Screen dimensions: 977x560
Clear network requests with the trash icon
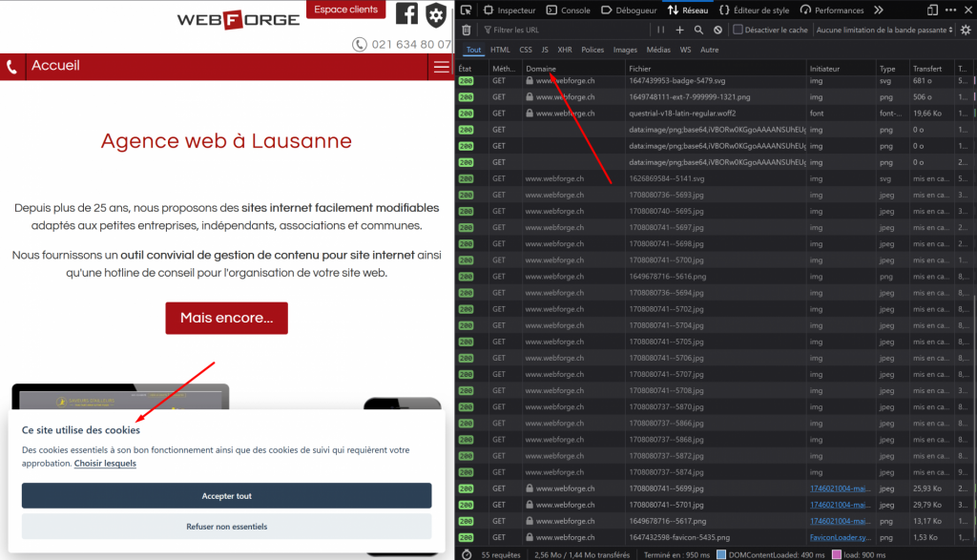coord(467,31)
